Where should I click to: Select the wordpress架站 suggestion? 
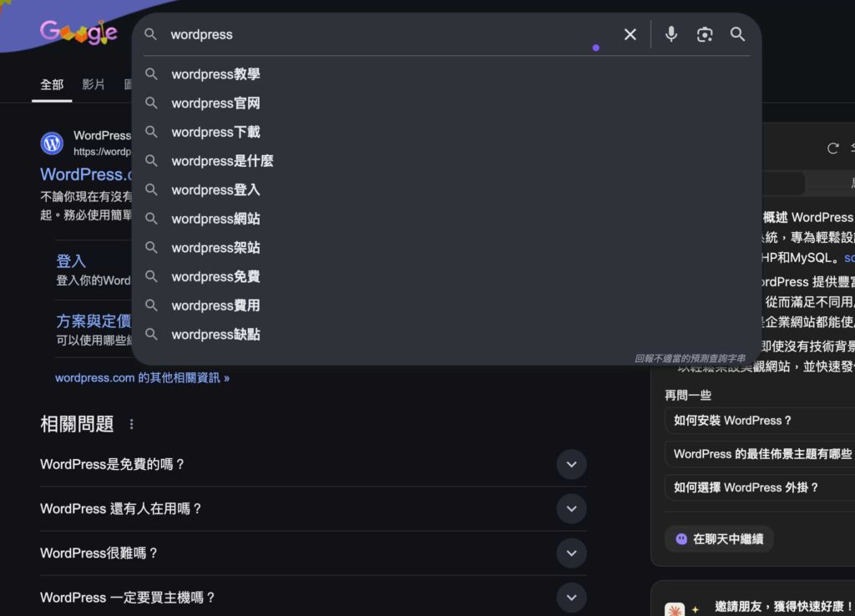click(x=447, y=248)
